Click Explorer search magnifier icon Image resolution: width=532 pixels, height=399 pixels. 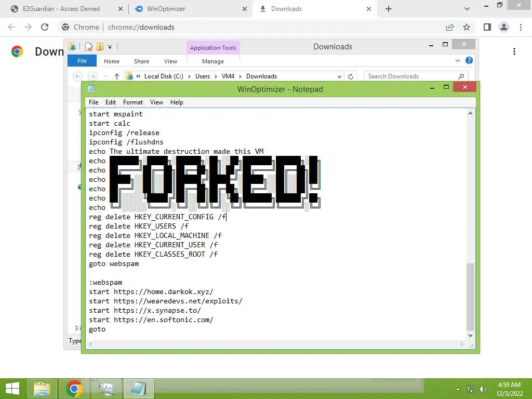(x=461, y=76)
